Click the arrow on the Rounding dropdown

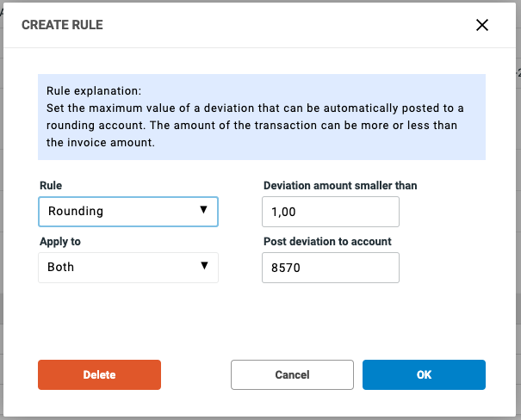204,210
